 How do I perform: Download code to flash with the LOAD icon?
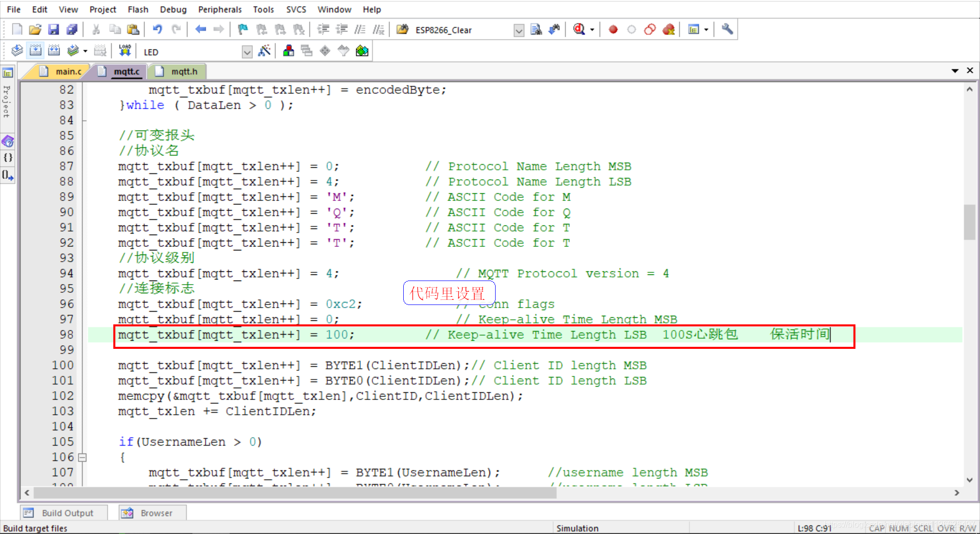coord(125,50)
